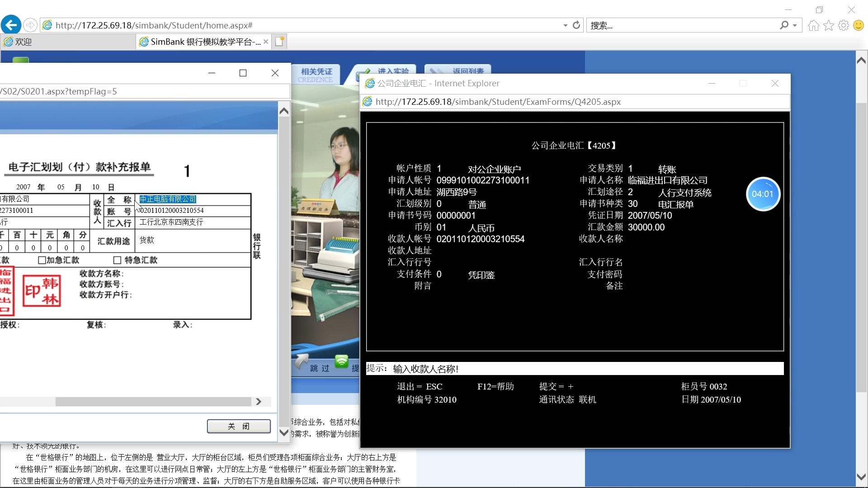868x488 pixels.
Task: Click the voucher window URL bar S0201.aspx
Action: pos(145,92)
